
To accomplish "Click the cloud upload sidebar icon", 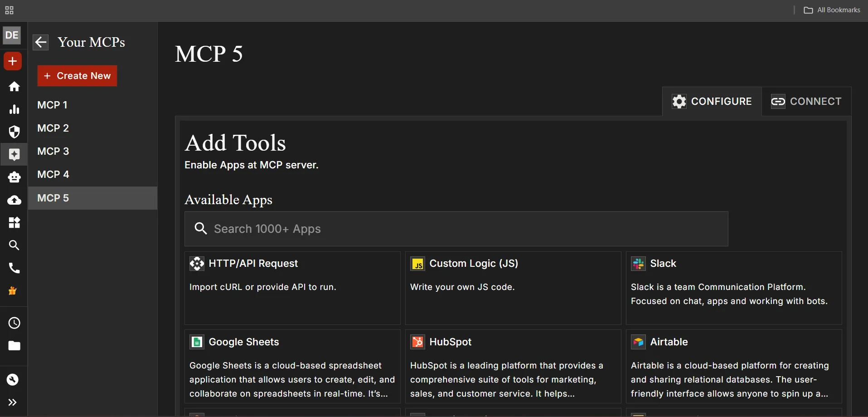I will point(14,200).
